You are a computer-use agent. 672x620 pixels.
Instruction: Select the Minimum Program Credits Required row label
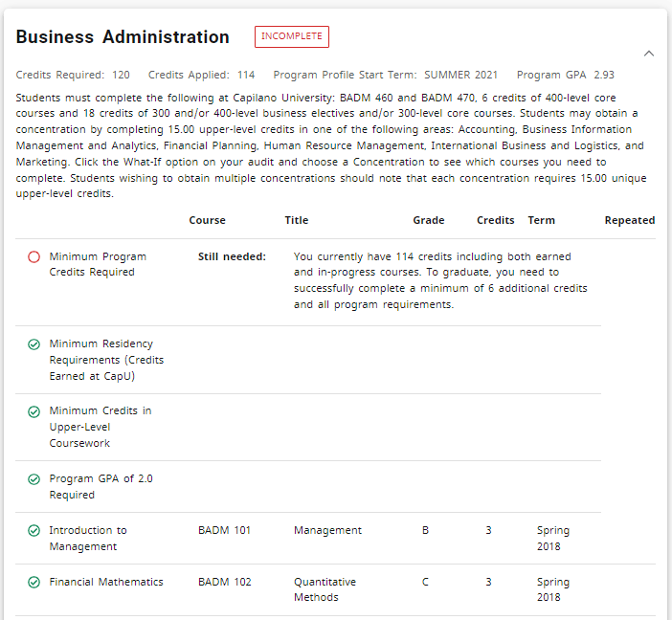coord(98,264)
